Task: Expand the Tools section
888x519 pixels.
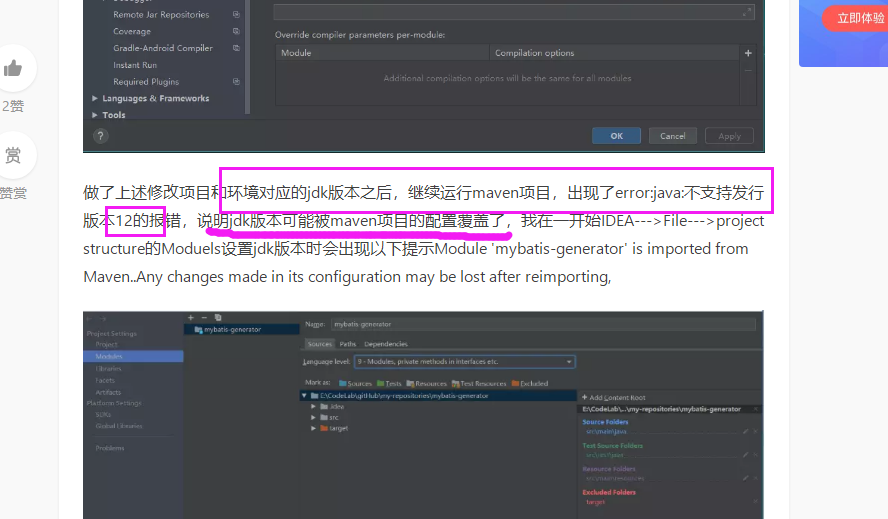Action: (95, 114)
